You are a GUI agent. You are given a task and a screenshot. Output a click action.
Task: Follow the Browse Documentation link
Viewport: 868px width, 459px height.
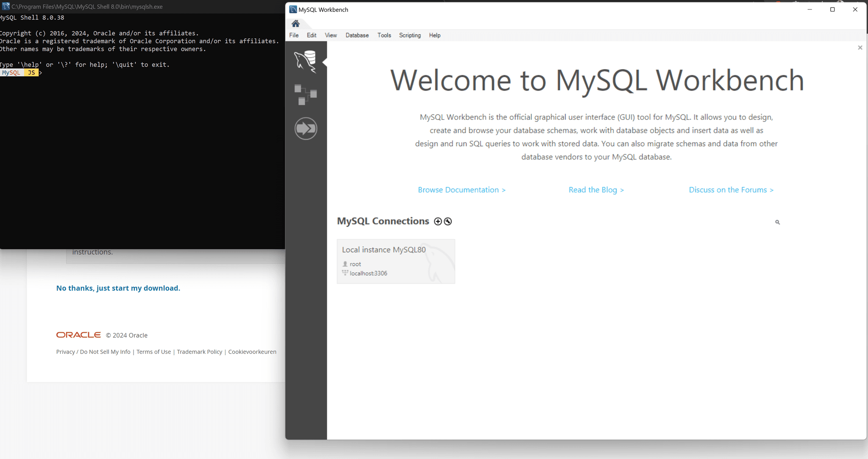coord(462,190)
